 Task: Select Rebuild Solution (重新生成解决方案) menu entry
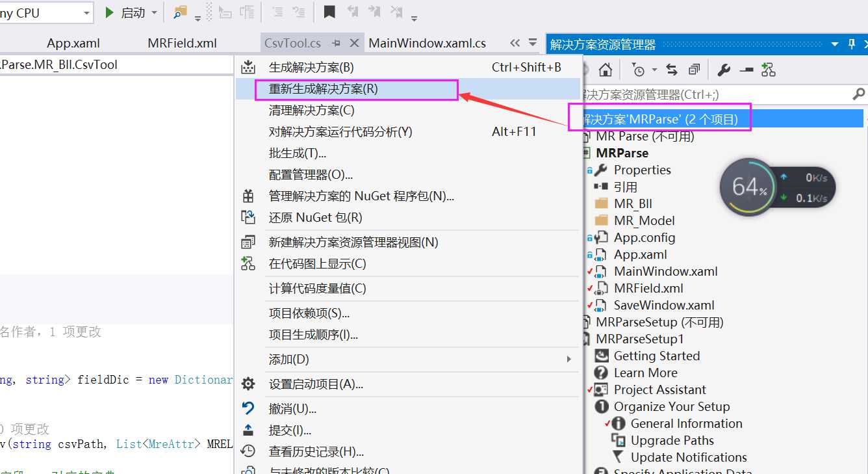408,89
